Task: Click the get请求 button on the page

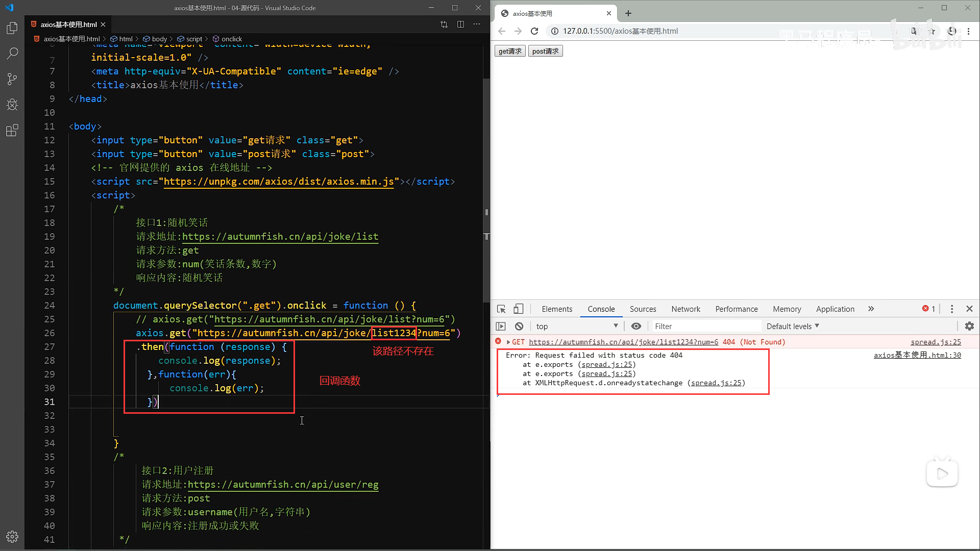Action: click(510, 51)
